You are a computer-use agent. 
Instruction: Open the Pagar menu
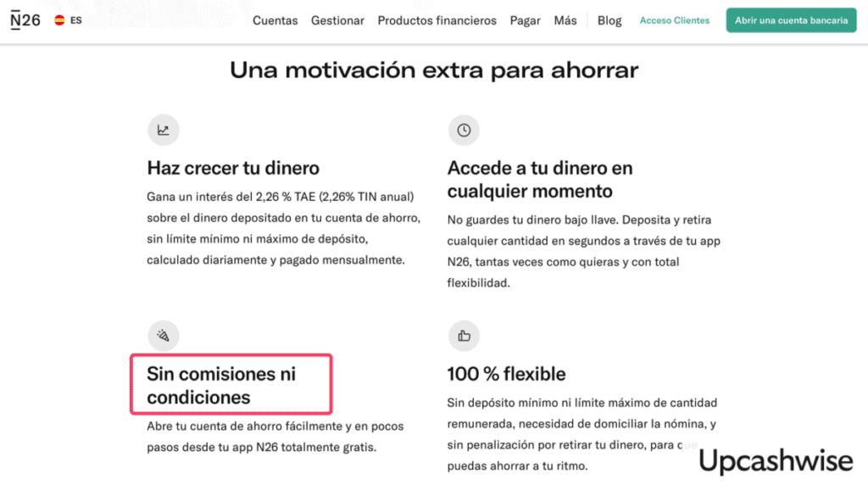[525, 20]
